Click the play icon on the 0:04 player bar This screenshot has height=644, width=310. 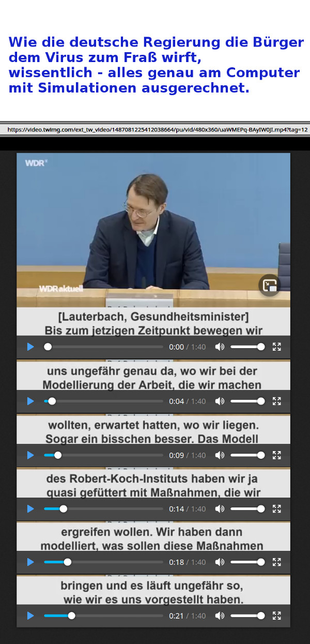click(30, 401)
